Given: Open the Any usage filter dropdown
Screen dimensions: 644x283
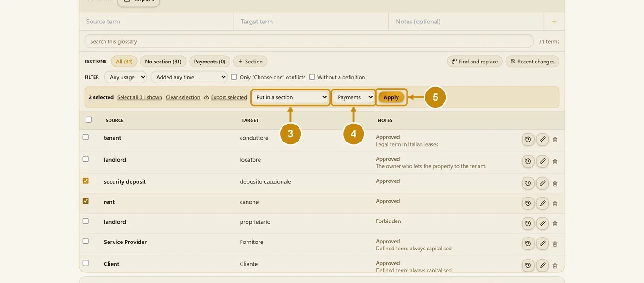Looking at the screenshot, I should tap(126, 77).
